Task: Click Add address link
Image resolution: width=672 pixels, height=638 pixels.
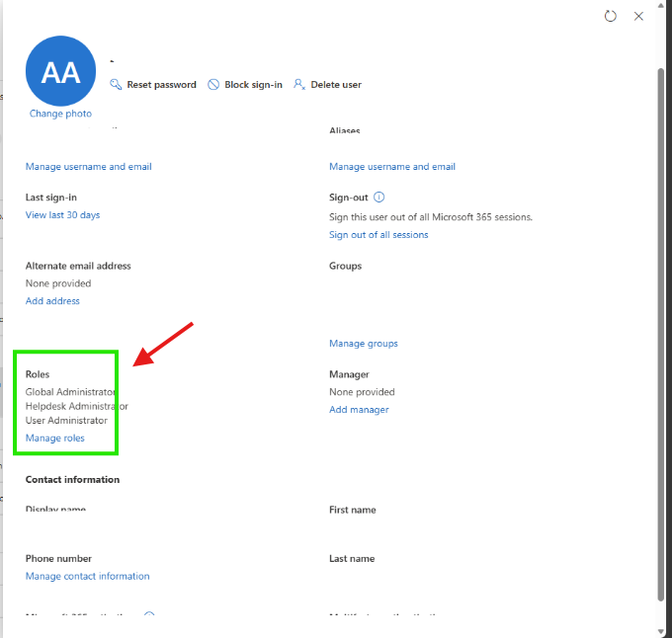Action: 52,301
